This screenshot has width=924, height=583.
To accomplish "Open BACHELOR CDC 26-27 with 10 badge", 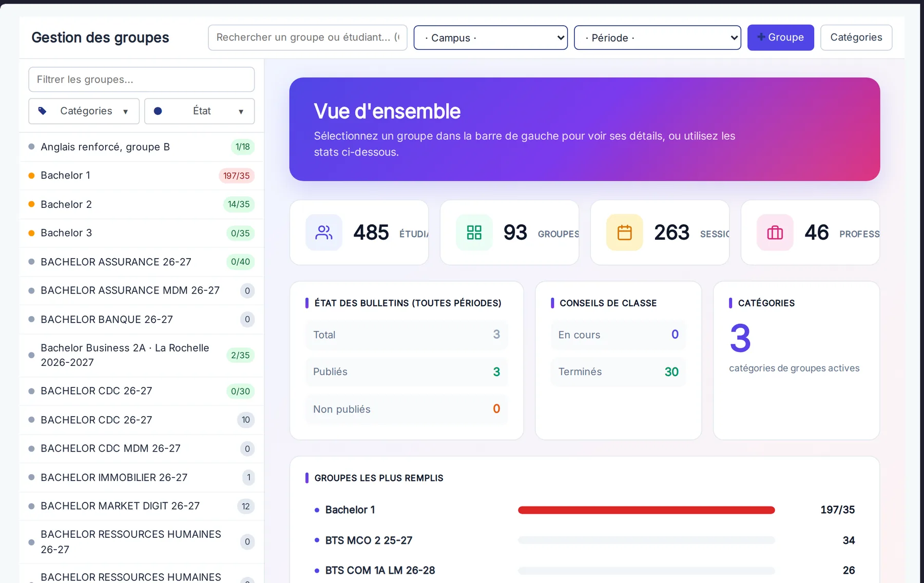I will tap(142, 420).
